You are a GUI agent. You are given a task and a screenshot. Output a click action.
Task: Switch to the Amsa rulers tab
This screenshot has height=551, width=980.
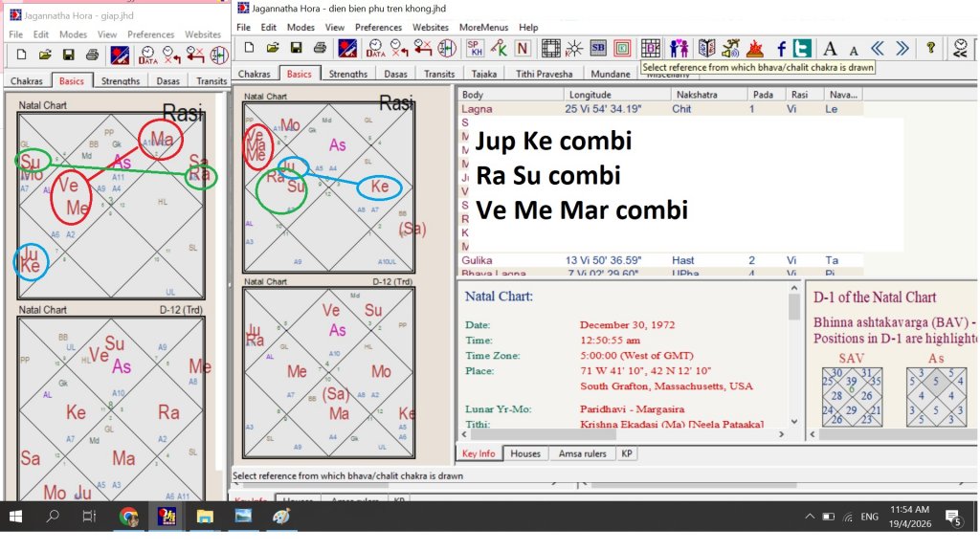(x=583, y=453)
